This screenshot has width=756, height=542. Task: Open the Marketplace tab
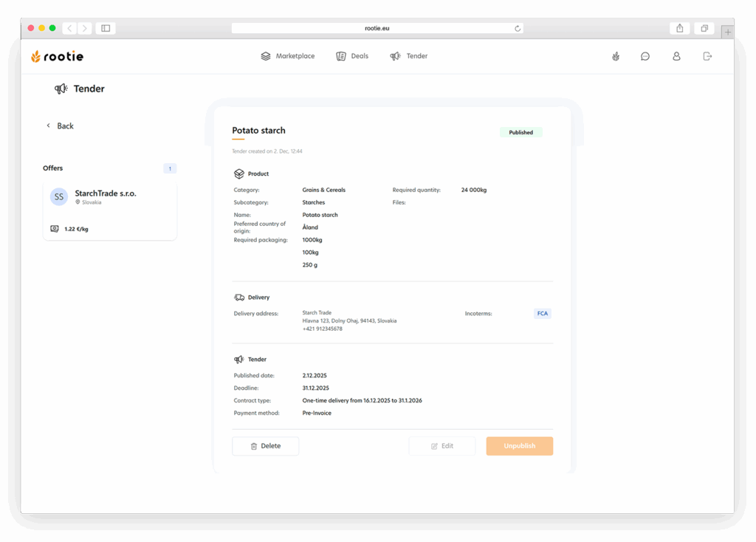[288, 56]
